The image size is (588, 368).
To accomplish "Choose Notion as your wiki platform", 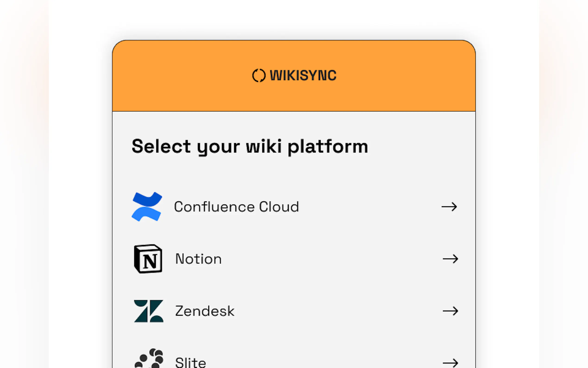I will [450, 259].
